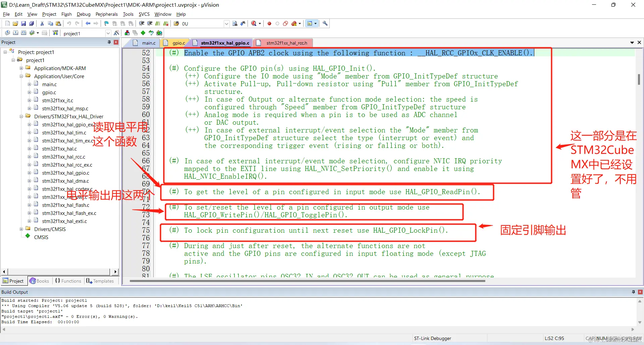Cut the selection with the scissors icon
The height and width of the screenshot is (345, 644).
tap(42, 23)
